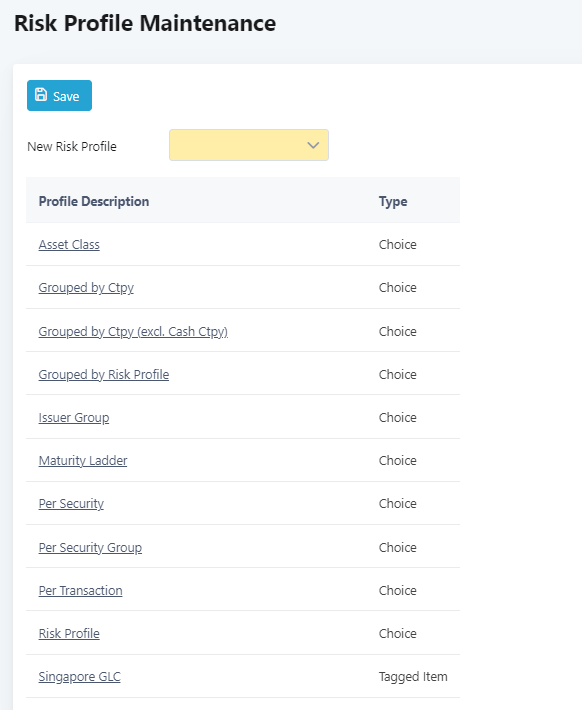Viewport: 582px width, 710px height.
Task: Open the Grouped by Ctpy link
Action: click(x=86, y=288)
